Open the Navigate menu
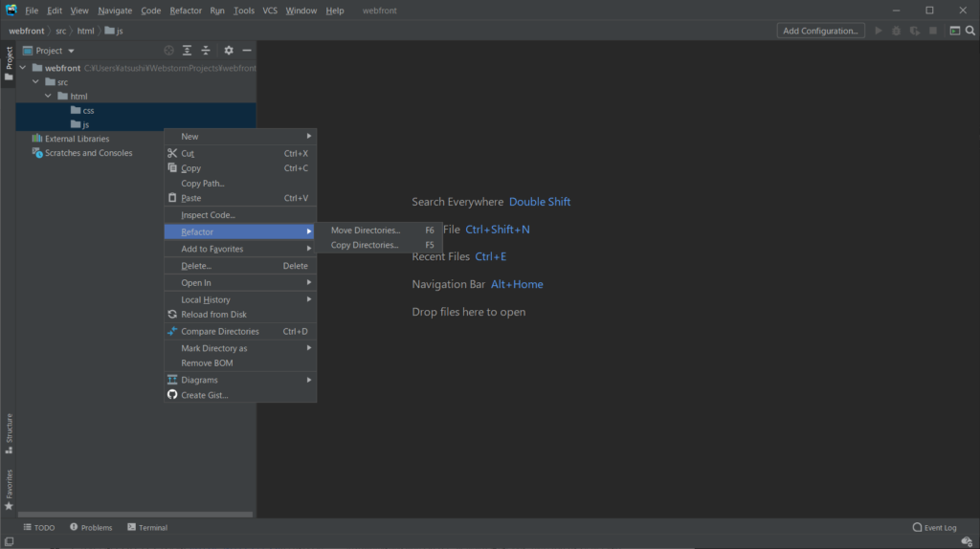This screenshot has height=549, width=980. tap(115, 11)
